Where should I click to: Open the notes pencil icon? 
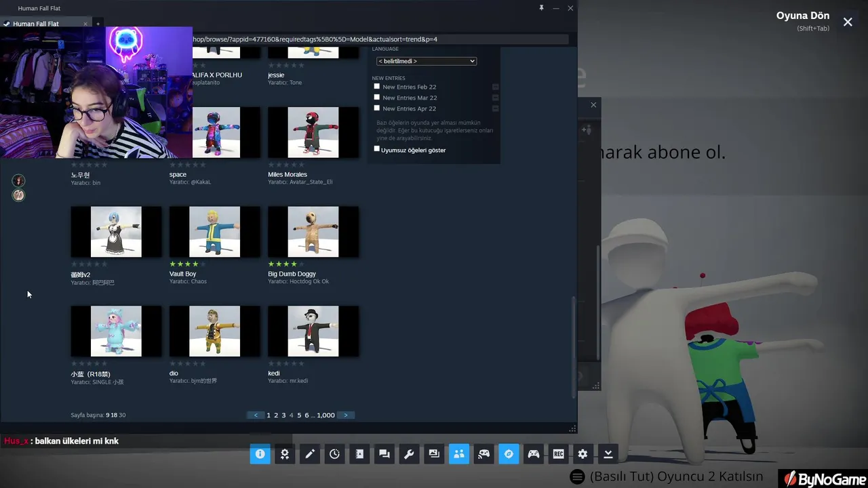310,454
